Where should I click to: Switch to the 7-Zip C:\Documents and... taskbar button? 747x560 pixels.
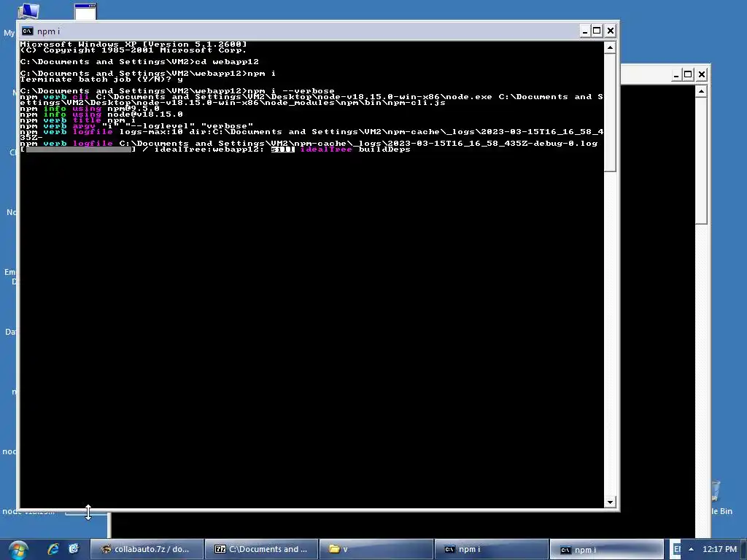point(262,550)
